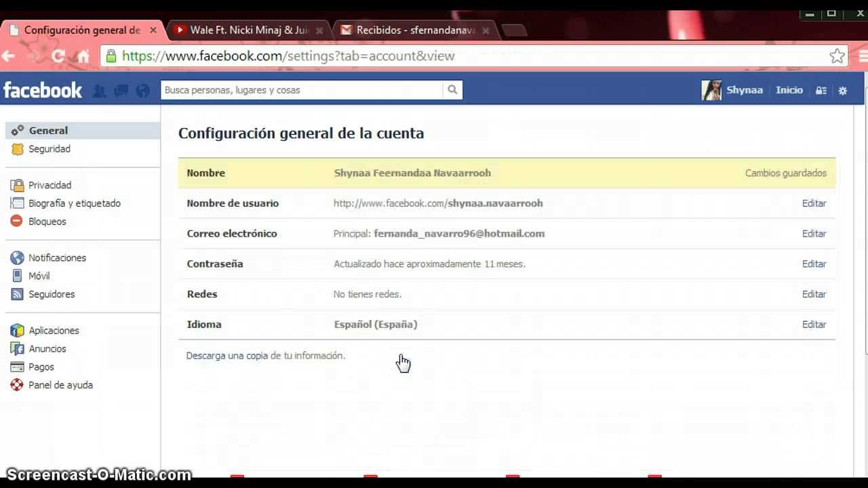
Task: Click the Anuncios icon in the sidebar
Action: pos(18,348)
